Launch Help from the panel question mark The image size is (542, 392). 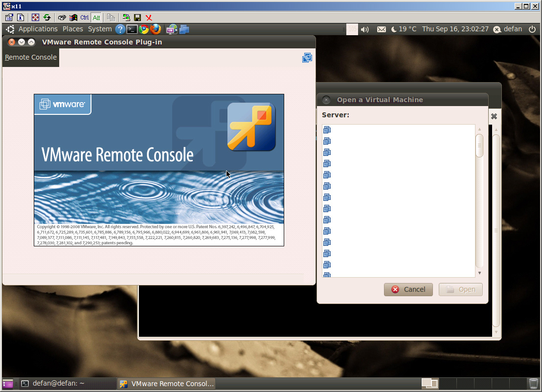pyautogui.click(x=120, y=29)
